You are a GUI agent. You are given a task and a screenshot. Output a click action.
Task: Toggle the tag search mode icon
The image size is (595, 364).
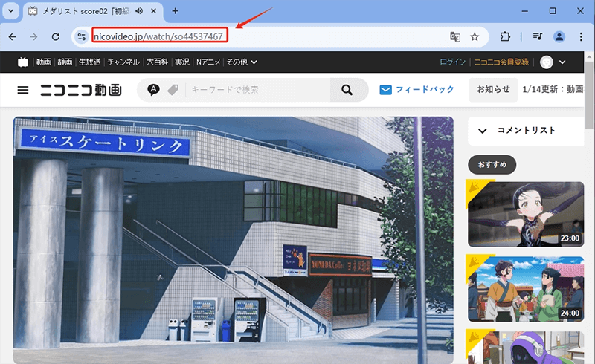pos(173,90)
